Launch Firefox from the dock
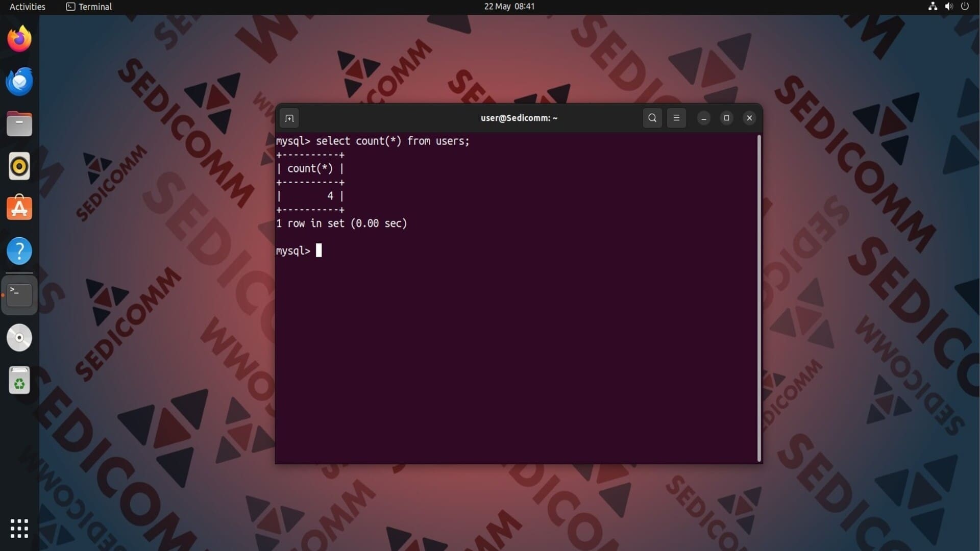 [19, 39]
